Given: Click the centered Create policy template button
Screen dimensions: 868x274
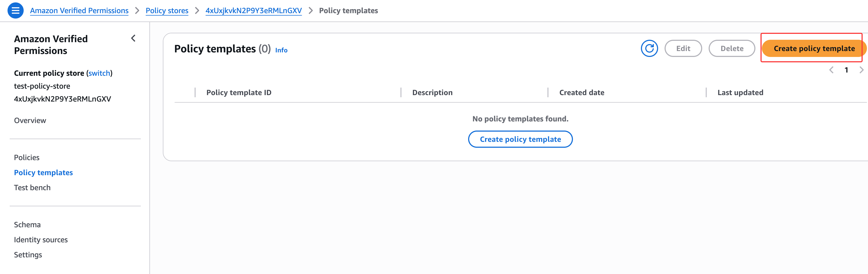Looking at the screenshot, I should [520, 139].
